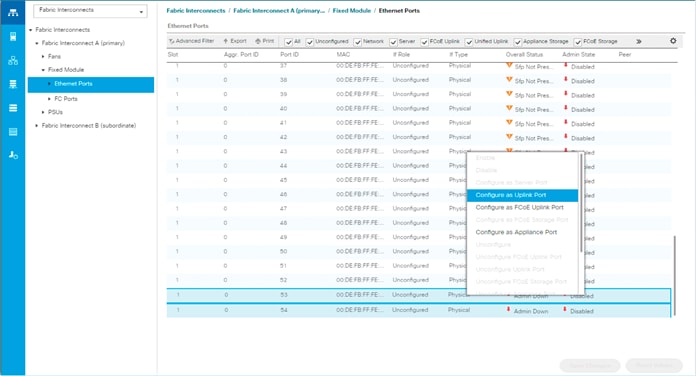Viewport: 696px width, 376px height.
Task: Click the table vertical scrollbar
Action: [x=674, y=276]
